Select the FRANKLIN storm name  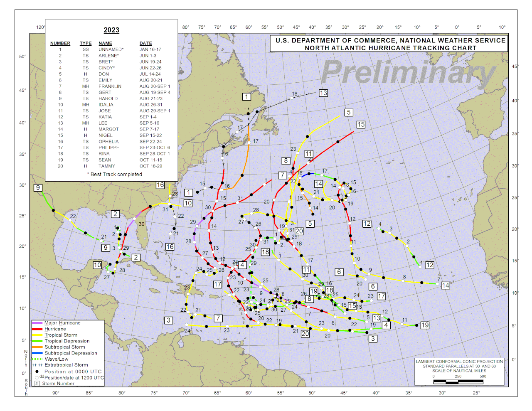(110, 86)
